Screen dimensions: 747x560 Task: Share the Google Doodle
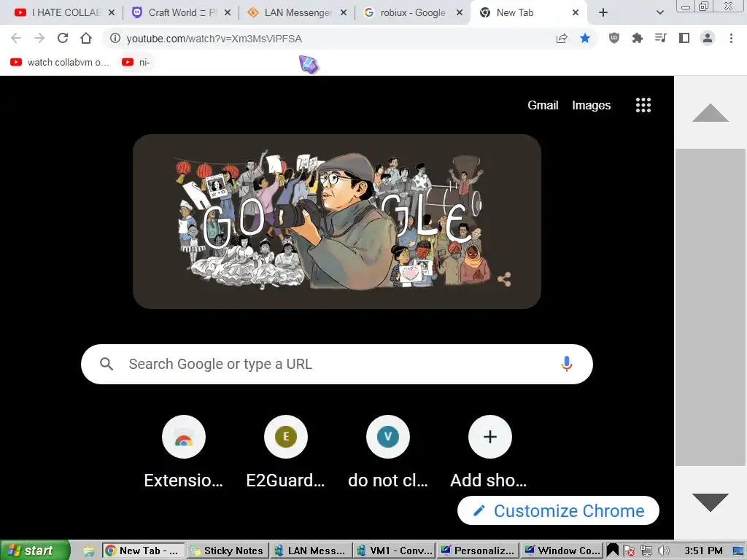[505, 279]
